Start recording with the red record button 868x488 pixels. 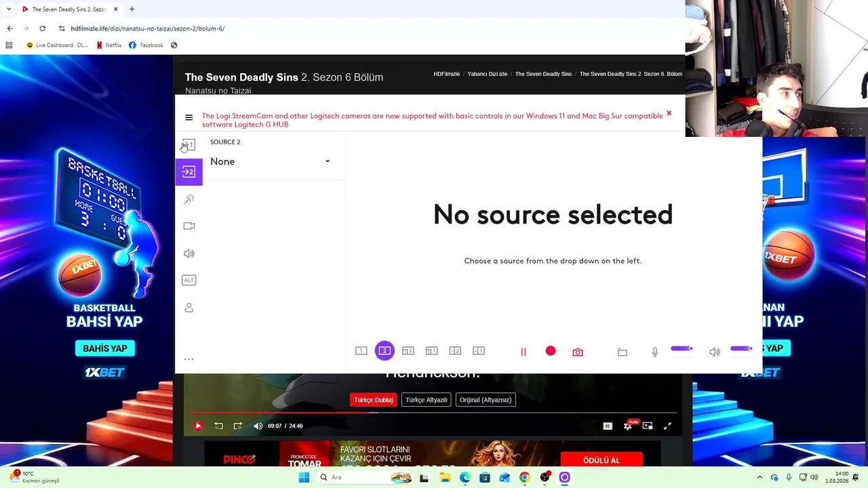(551, 351)
